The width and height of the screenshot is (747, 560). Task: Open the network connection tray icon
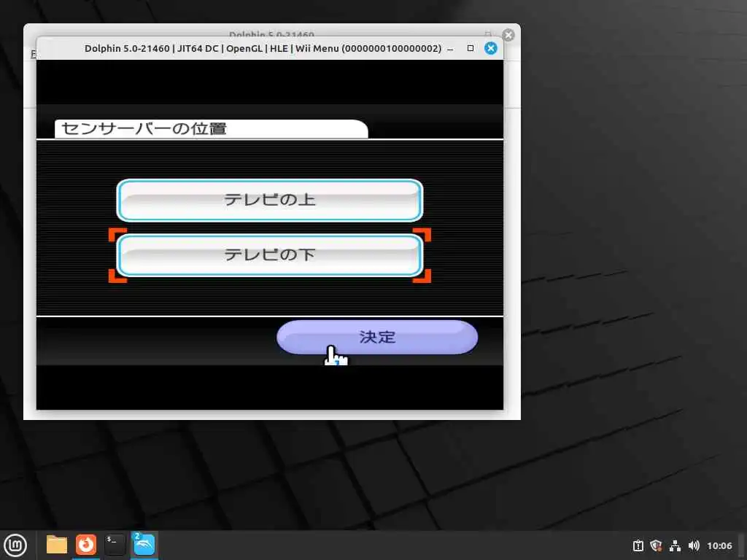675,545
